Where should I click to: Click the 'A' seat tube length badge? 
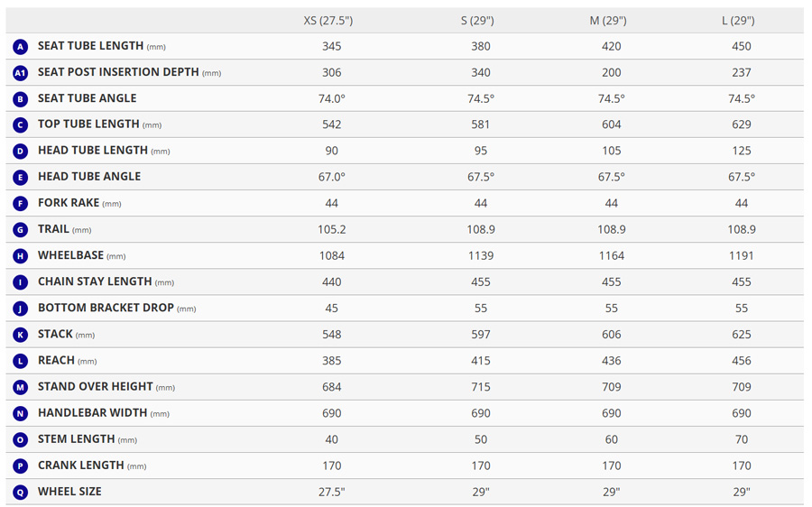(x=21, y=46)
